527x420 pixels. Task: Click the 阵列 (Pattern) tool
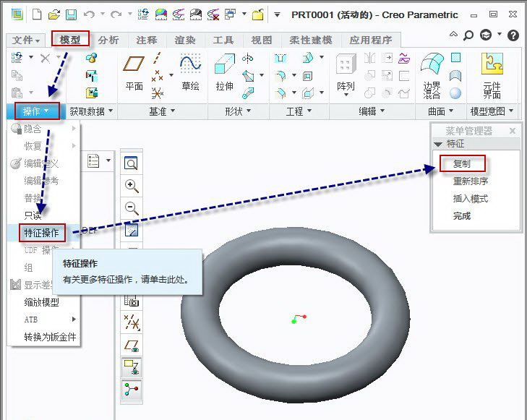pos(346,74)
